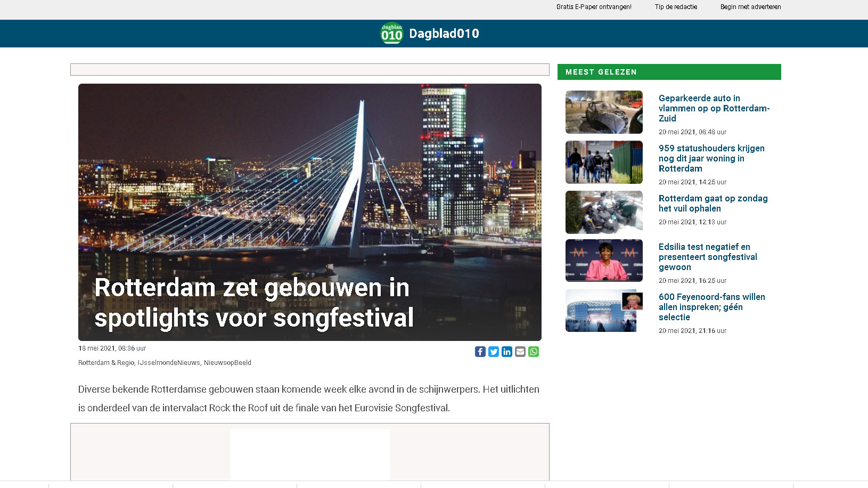The width and height of the screenshot is (868, 488).
Task: Open Edsilia test negatief article
Action: (x=708, y=257)
